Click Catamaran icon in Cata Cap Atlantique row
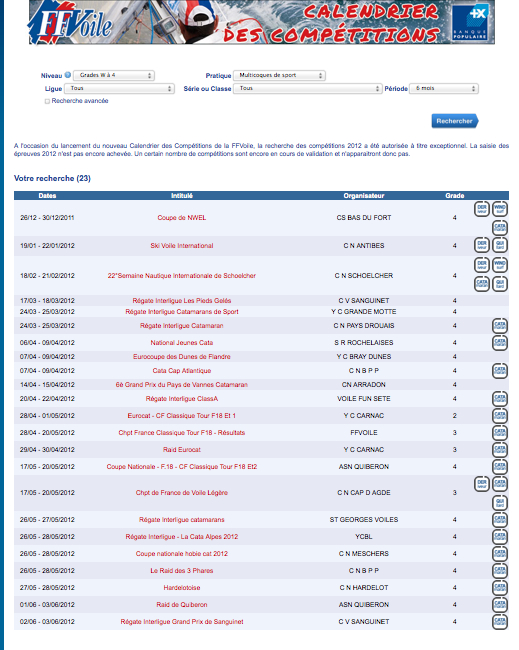519x650 pixels. pyautogui.click(x=500, y=371)
